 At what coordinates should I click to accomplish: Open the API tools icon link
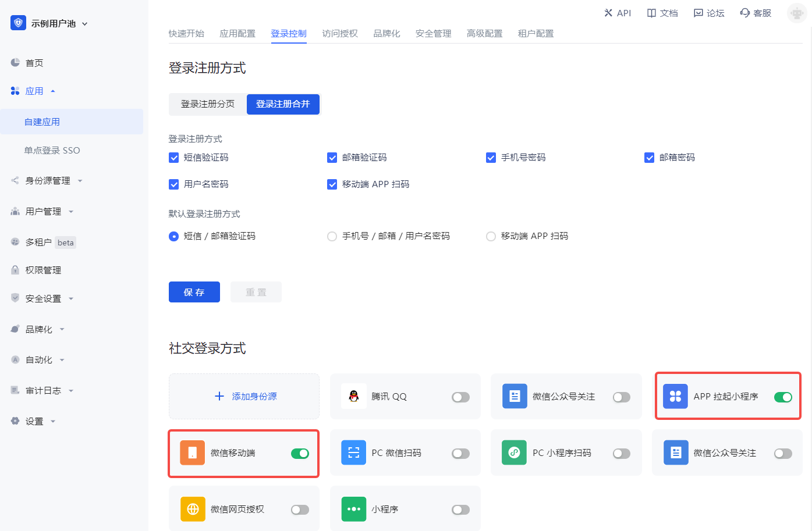pyautogui.click(x=608, y=13)
